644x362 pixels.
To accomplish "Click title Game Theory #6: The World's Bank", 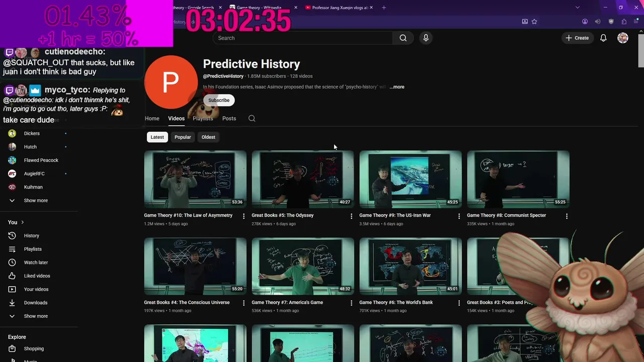I will click(396, 303).
